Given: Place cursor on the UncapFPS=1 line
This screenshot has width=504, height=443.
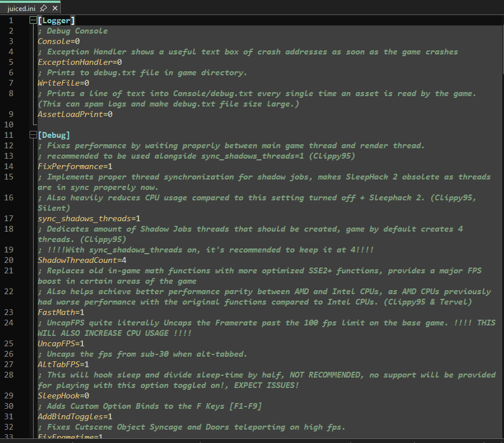Looking at the screenshot, I should pos(61,344).
